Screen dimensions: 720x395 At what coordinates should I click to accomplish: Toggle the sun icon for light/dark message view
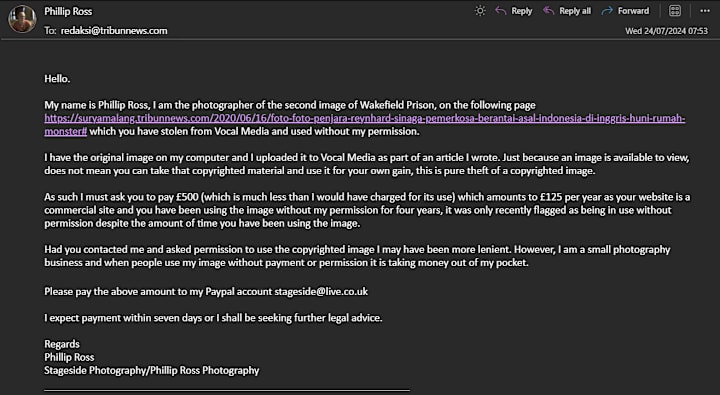(480, 11)
